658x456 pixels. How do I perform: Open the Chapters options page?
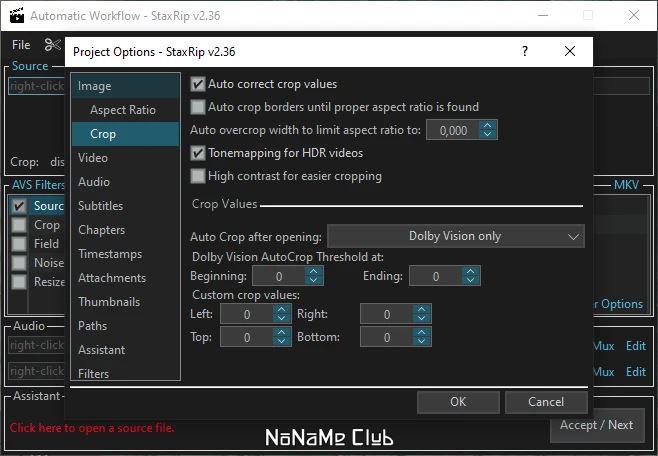125,230
